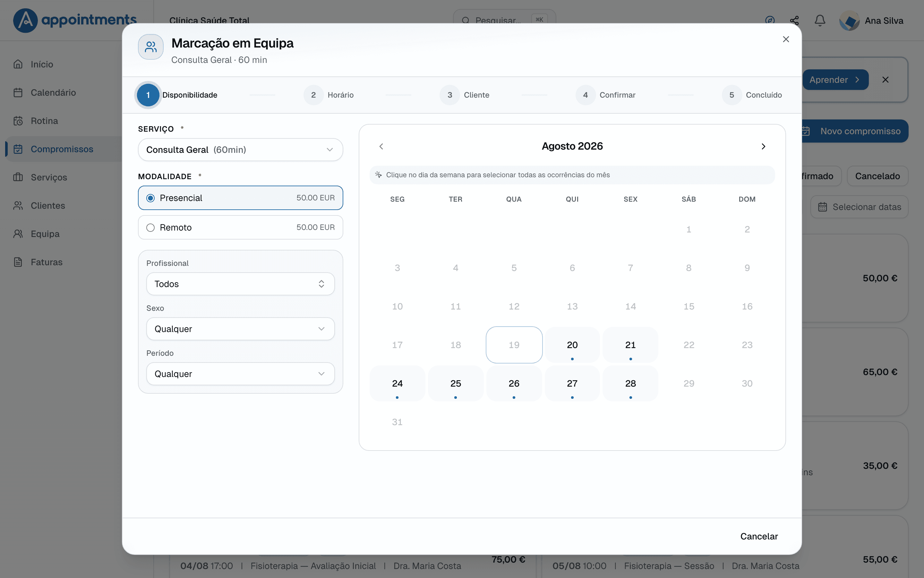Image resolution: width=924 pixels, height=578 pixels.
Task: Click the Rotina clock-calendar icon
Action: point(18,121)
